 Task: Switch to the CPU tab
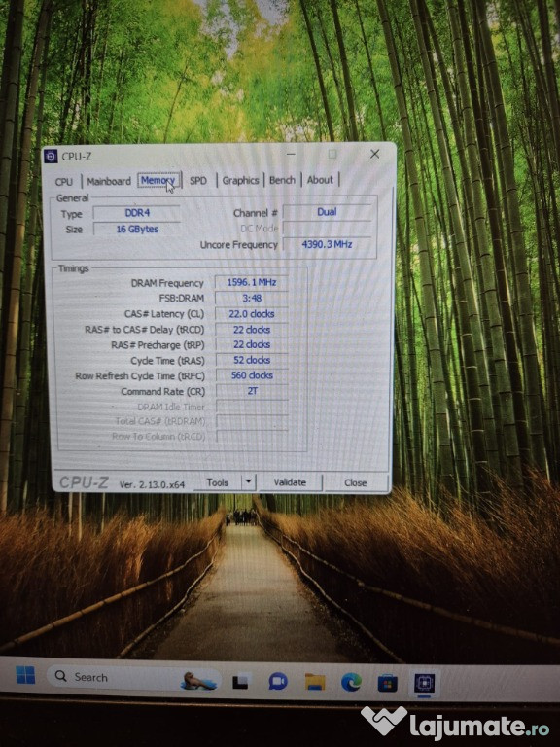tap(64, 182)
